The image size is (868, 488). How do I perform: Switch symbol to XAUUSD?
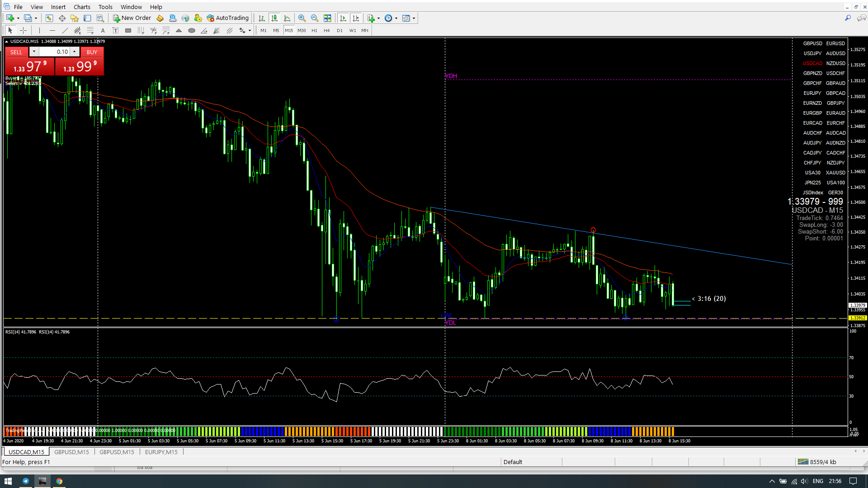point(835,173)
